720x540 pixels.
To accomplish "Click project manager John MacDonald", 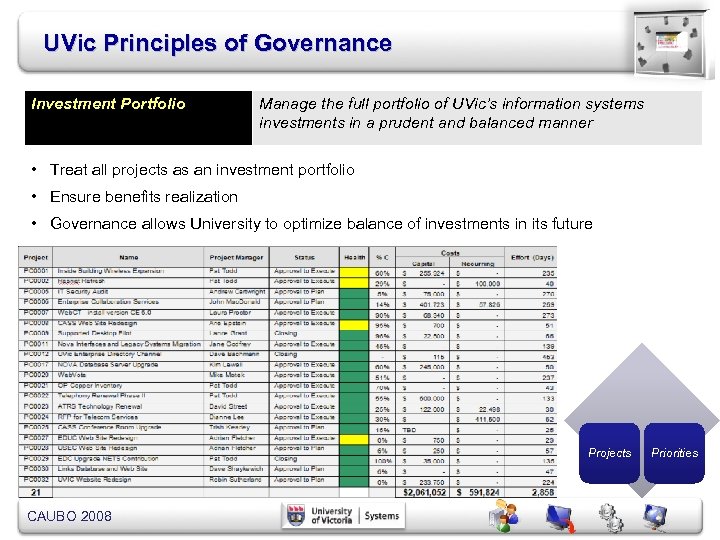I will point(235,302).
